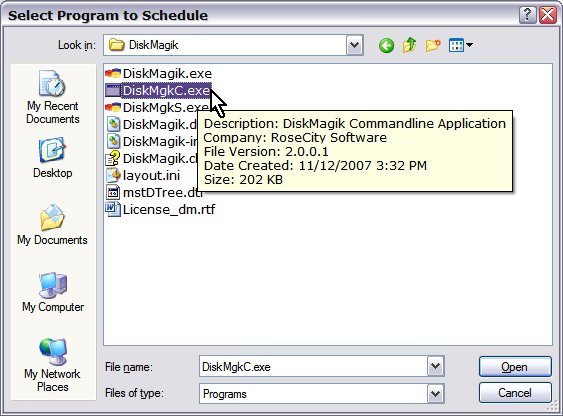
Task: Open the My Documents place
Action: [52, 225]
